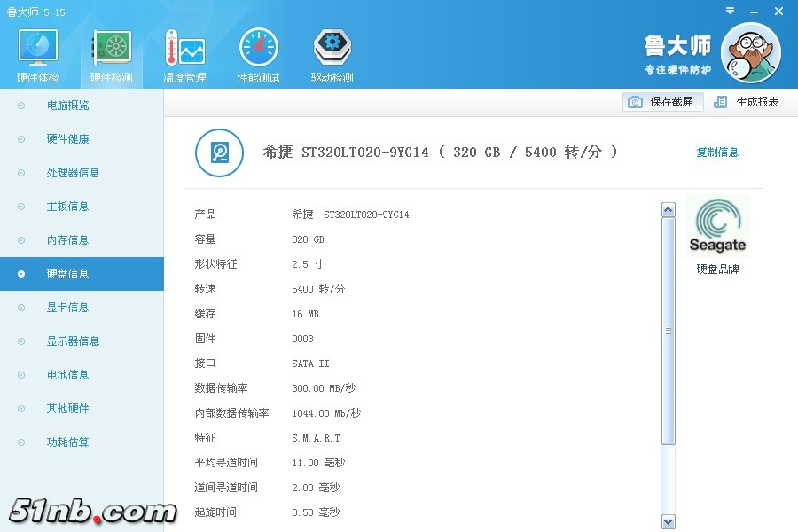The image size is (798, 532).
Task: Go to 电池信息 battery section
Action: point(67,375)
